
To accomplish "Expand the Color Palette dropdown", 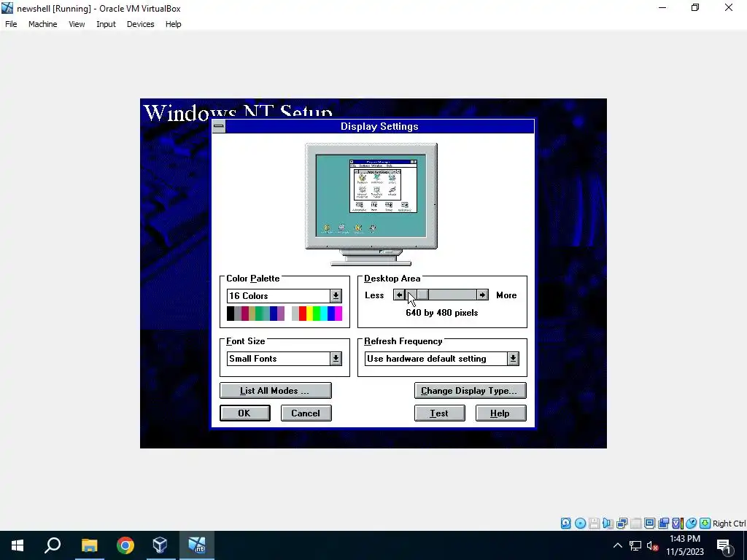I will (x=336, y=296).
